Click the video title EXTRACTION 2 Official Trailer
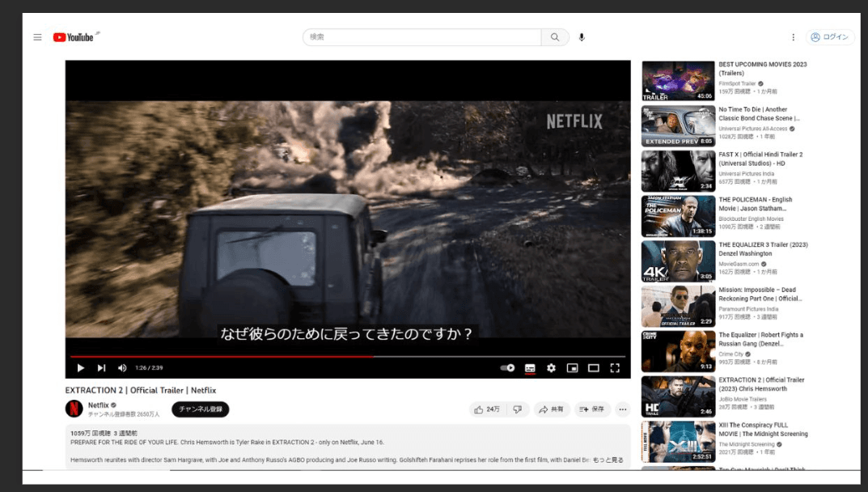This screenshot has width=868, height=492. [x=141, y=391]
